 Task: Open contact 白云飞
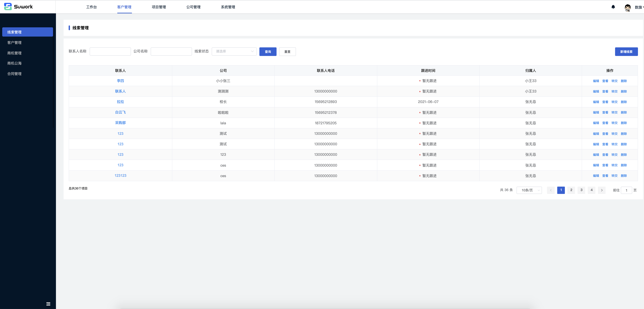point(120,112)
